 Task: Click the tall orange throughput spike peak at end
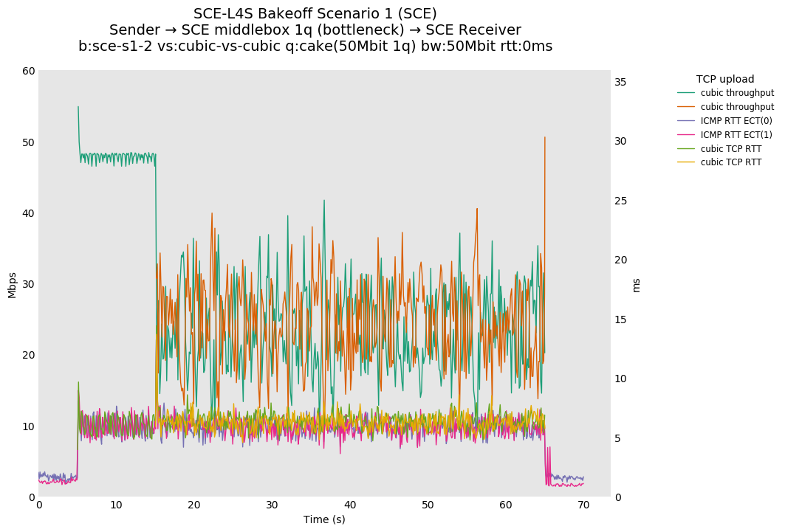click(x=545, y=137)
